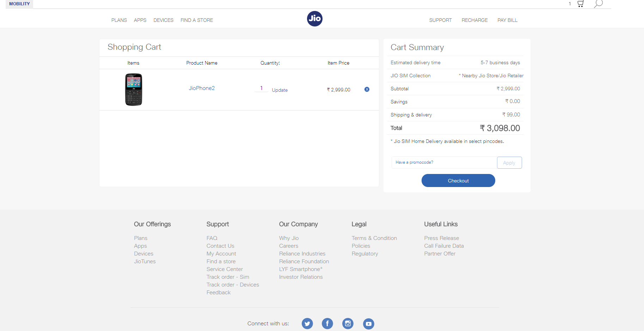Remove JioPhone2 from cart with X icon
This screenshot has height=331, width=644.
(367, 89)
